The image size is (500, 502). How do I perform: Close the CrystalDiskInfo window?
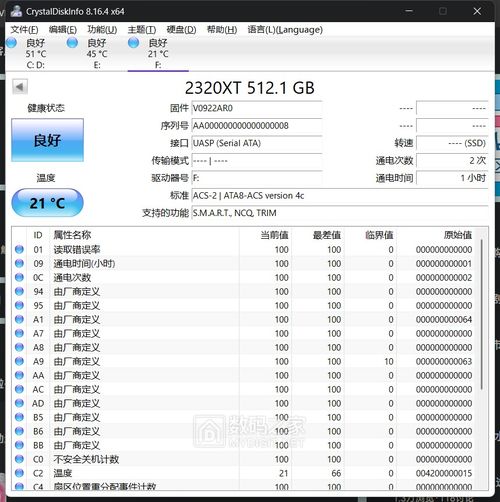(x=477, y=11)
